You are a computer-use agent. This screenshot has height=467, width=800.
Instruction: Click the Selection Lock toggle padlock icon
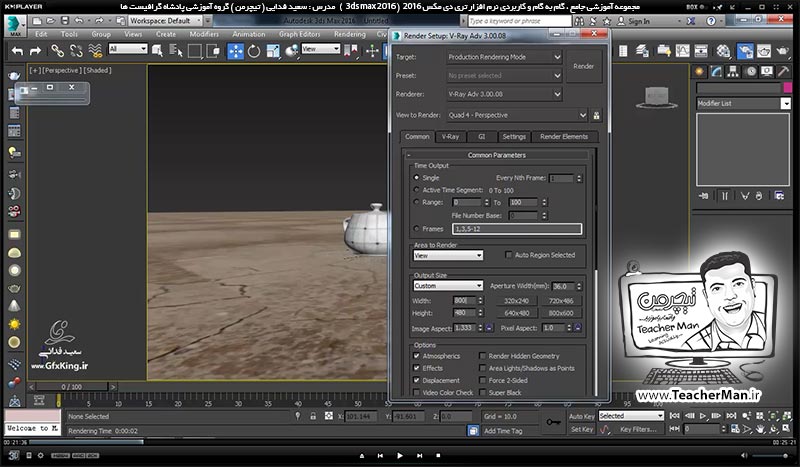click(x=313, y=416)
